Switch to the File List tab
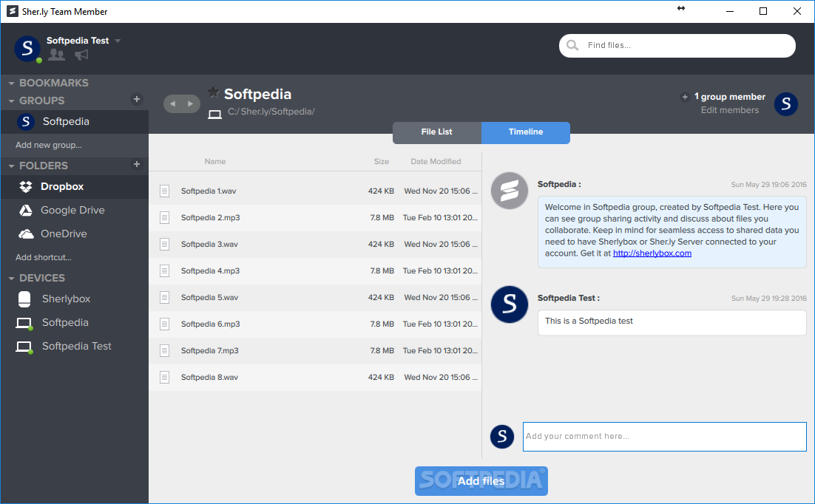This screenshot has width=815, height=504. (436, 132)
